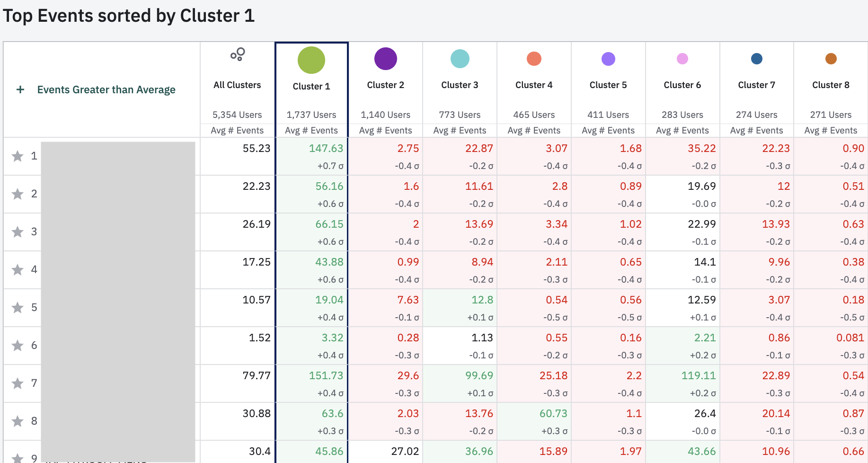Select the orange Cluster 8 color circle

point(831,59)
